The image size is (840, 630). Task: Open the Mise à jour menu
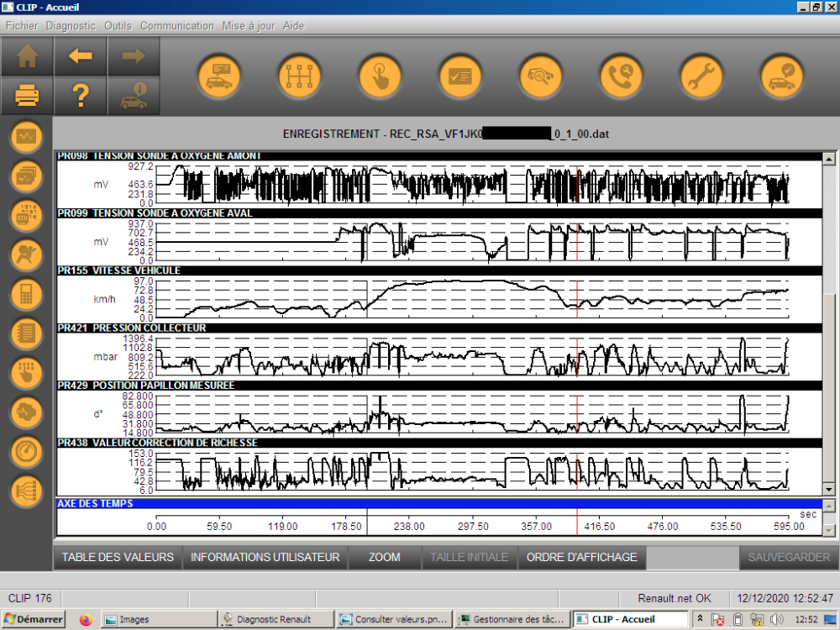tap(248, 26)
